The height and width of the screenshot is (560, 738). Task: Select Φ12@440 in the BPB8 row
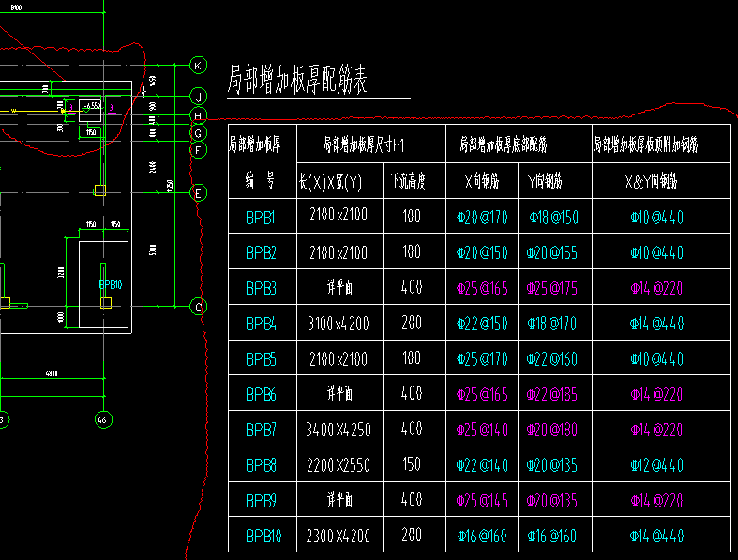coord(656,466)
